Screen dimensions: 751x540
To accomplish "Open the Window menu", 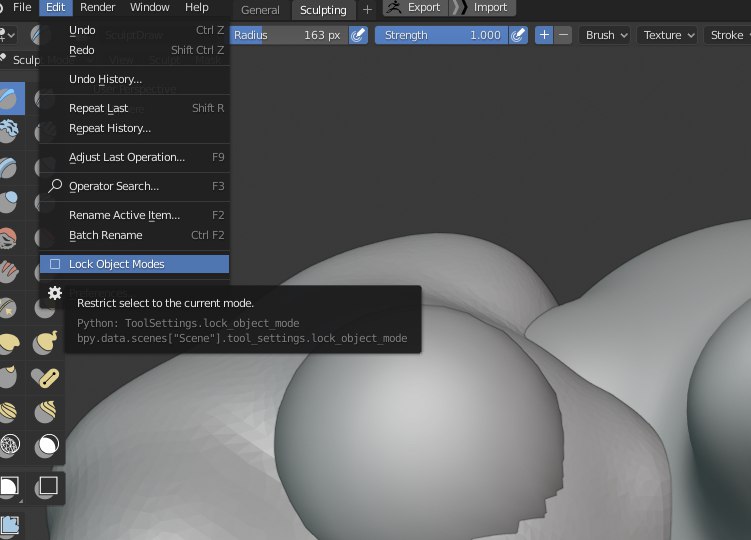I will [149, 7].
